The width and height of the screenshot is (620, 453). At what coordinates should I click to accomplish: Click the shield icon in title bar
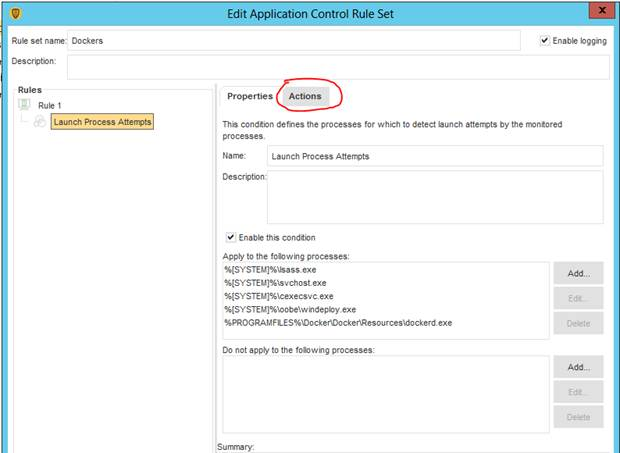click(15, 14)
